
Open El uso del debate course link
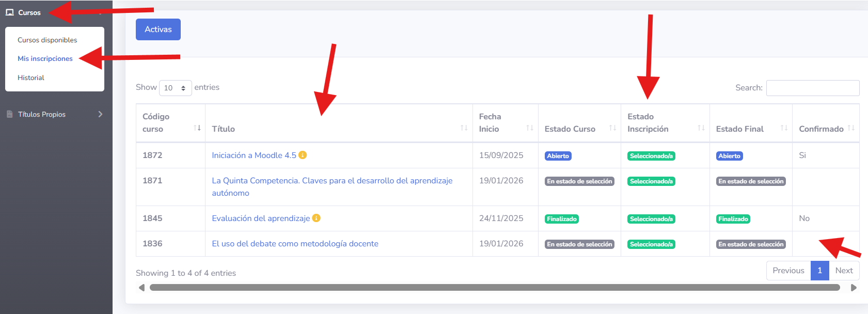pos(295,244)
